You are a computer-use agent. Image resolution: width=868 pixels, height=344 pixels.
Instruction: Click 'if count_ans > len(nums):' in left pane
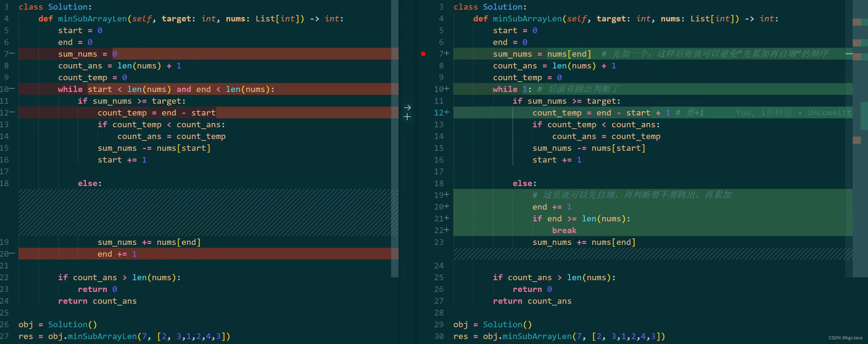coord(119,277)
